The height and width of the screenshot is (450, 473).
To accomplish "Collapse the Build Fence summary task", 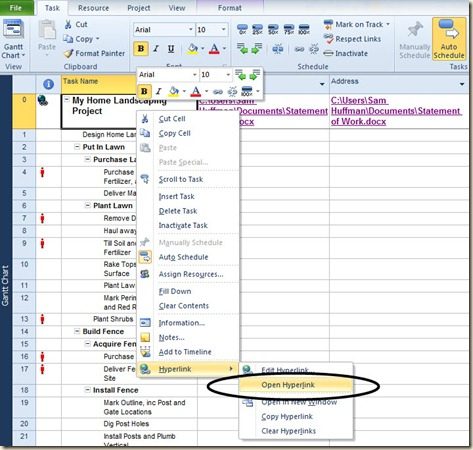I will 77,331.
